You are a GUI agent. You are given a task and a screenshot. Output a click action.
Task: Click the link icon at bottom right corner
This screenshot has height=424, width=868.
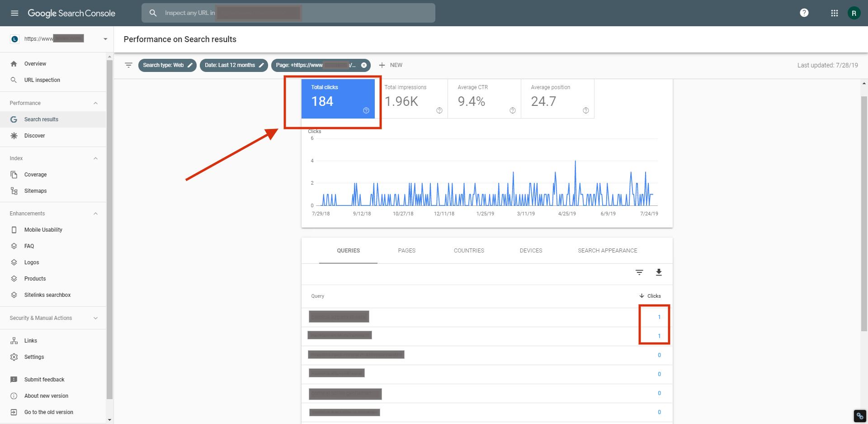[859, 415]
